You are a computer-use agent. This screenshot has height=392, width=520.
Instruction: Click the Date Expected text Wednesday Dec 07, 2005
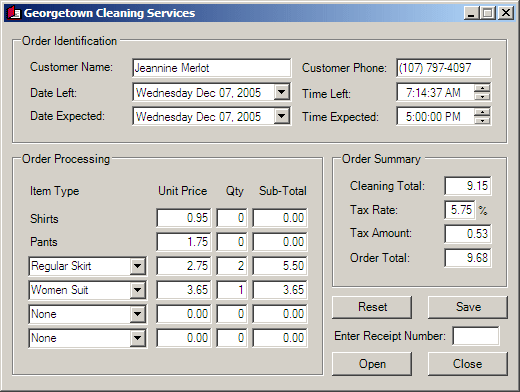coord(198,117)
